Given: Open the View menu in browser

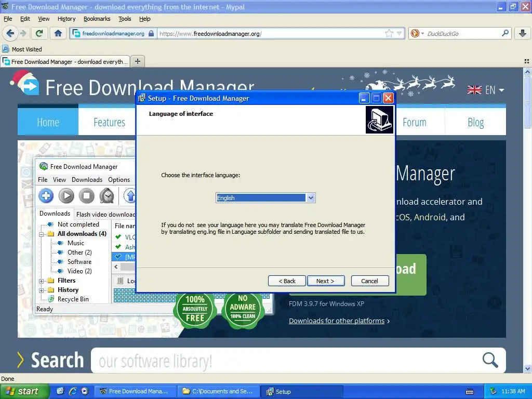Looking at the screenshot, I should [44, 19].
